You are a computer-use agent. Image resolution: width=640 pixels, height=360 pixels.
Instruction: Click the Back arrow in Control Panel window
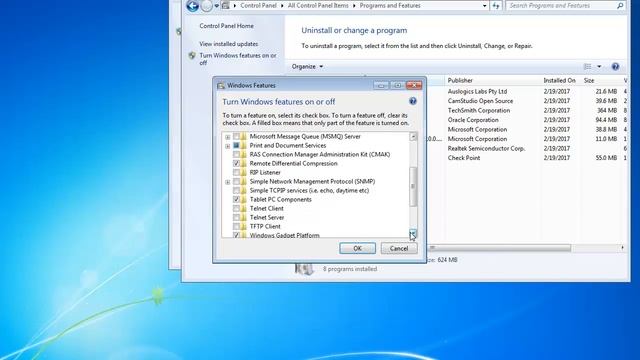click(193, 6)
